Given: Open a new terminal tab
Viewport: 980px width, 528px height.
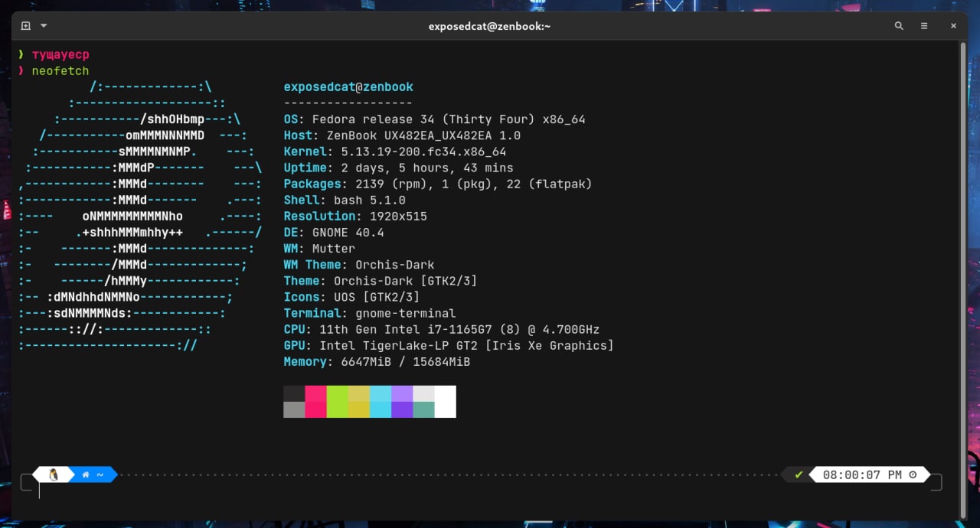Looking at the screenshot, I should (x=25, y=26).
